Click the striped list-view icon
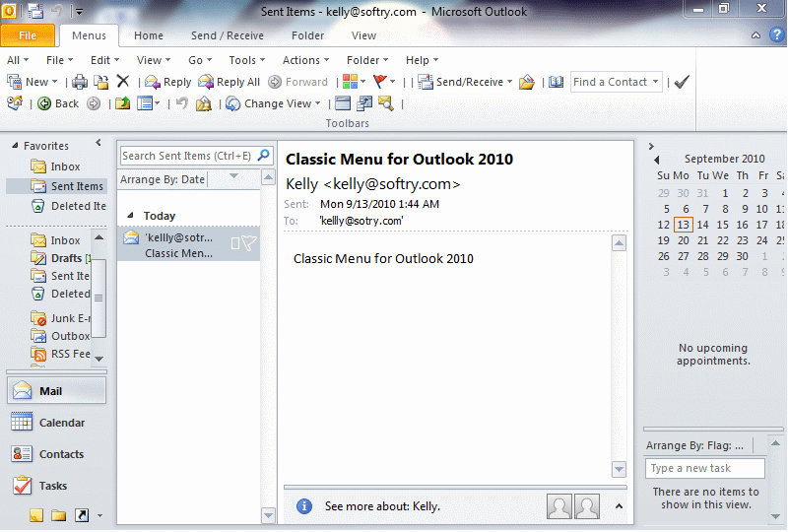Screen dimensions: 788x532 pos(343,103)
